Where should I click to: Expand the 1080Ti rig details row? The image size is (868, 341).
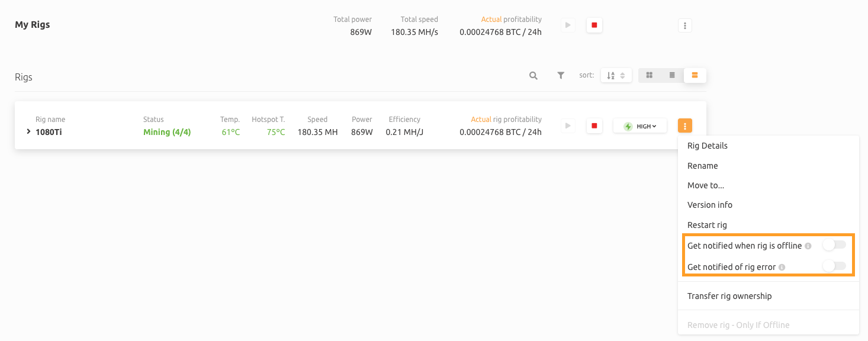(27, 131)
